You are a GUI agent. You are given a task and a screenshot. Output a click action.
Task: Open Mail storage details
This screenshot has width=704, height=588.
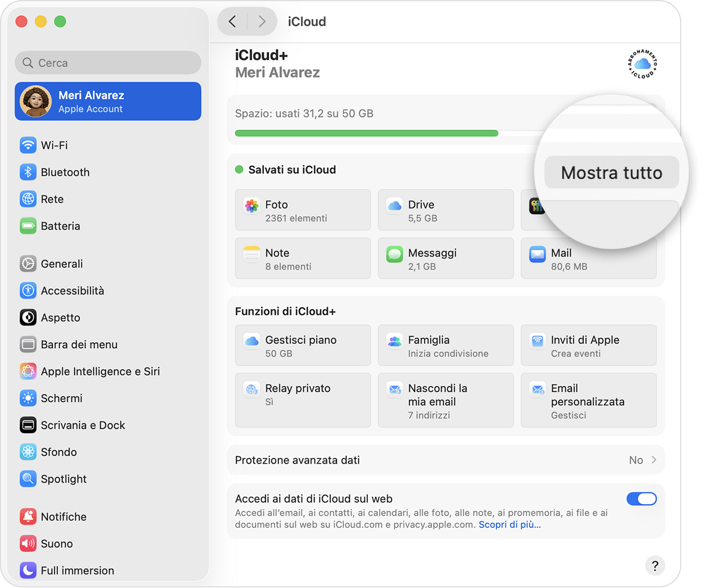pyautogui.click(x=588, y=259)
